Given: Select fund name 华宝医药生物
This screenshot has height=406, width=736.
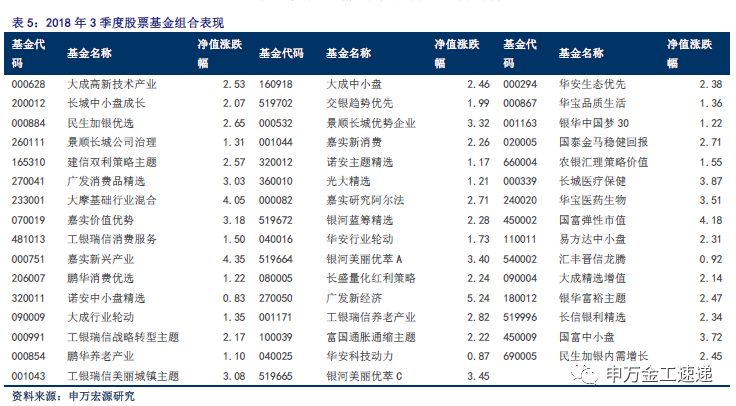Looking at the screenshot, I should [592, 200].
